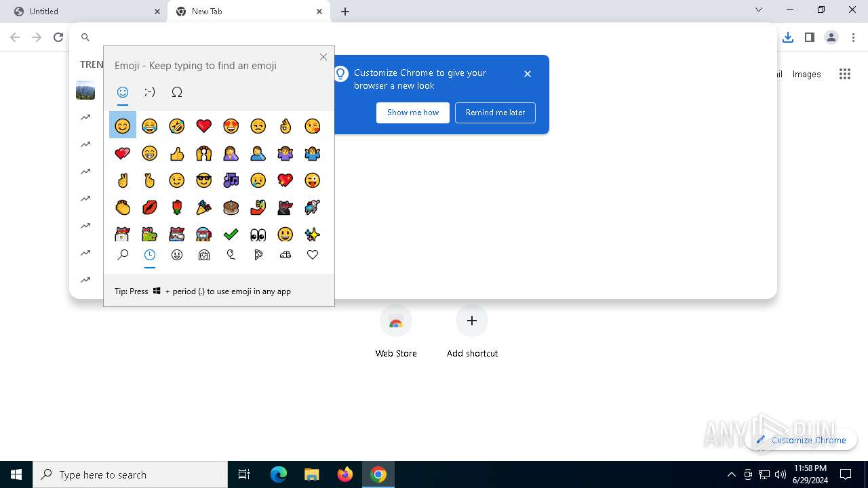Image resolution: width=868 pixels, height=488 pixels.
Task: Expand the tab search chevron
Action: (x=759, y=9)
